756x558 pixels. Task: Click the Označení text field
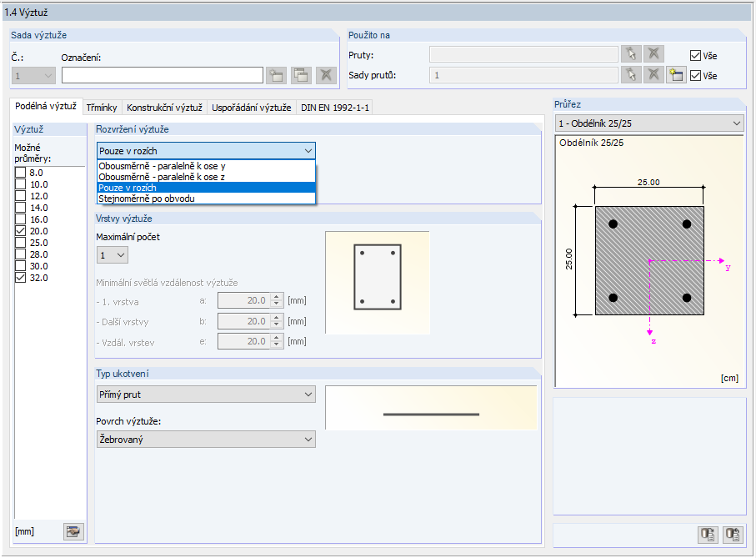coord(163,75)
